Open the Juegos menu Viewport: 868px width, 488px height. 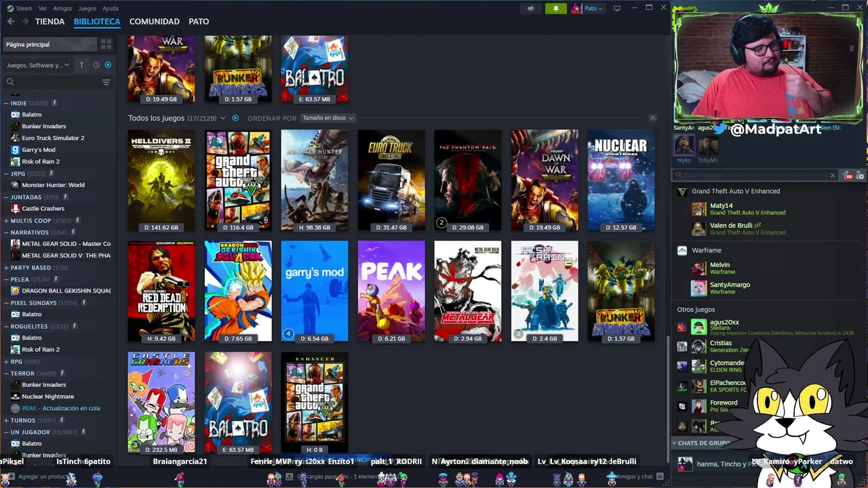point(87,8)
